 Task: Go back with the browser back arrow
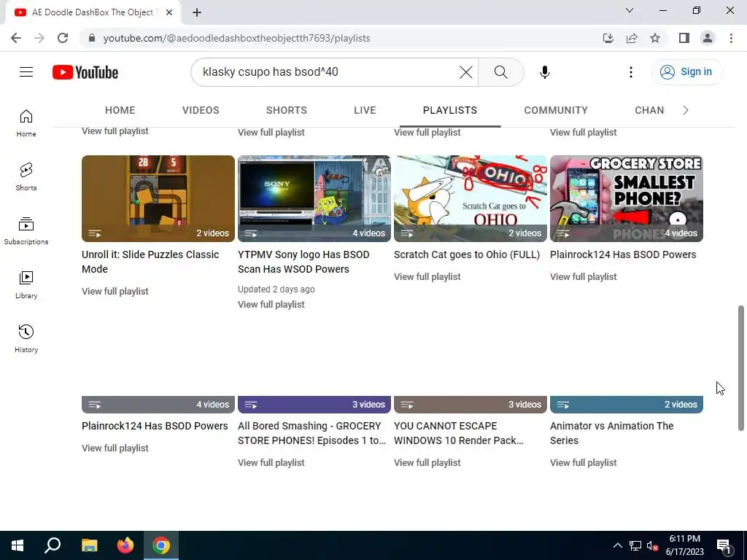click(x=16, y=38)
